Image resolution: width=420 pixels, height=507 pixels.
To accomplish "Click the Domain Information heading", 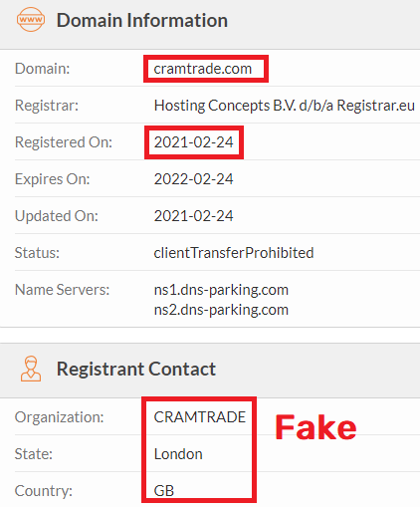I will pos(142,20).
